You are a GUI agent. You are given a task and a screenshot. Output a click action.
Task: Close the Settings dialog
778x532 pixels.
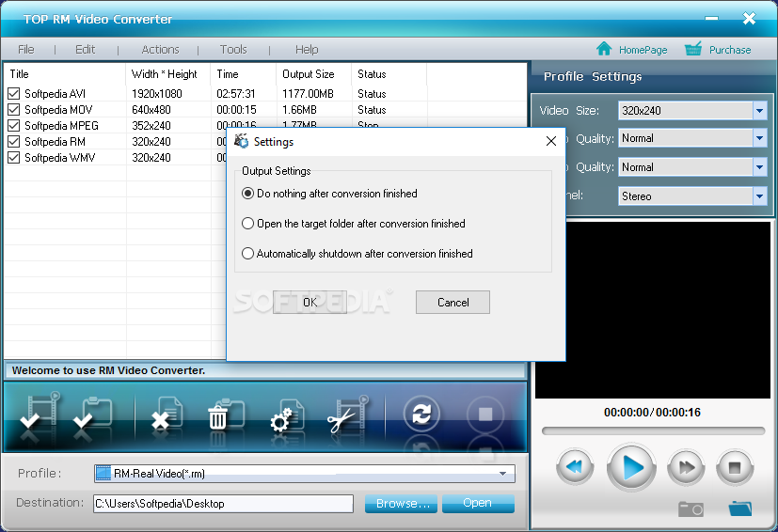pos(550,141)
